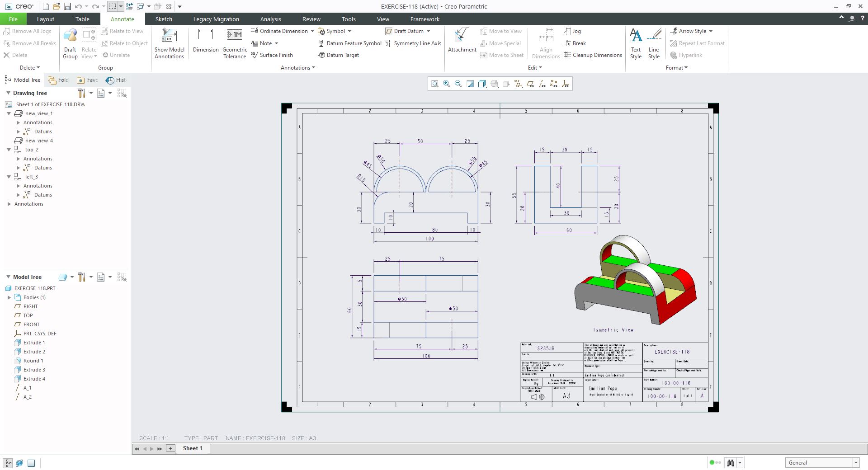Click the Close window X icon in quick access toolbar
The image size is (868, 470).
[x=169, y=6]
